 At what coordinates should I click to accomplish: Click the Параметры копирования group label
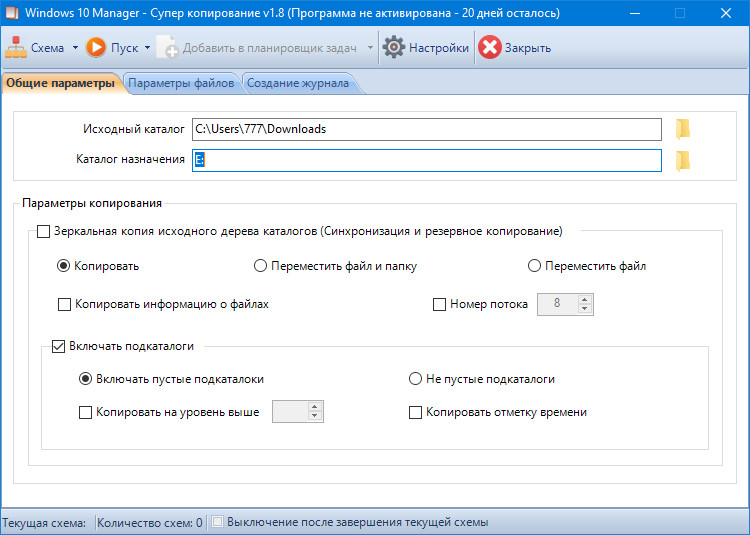(92, 203)
